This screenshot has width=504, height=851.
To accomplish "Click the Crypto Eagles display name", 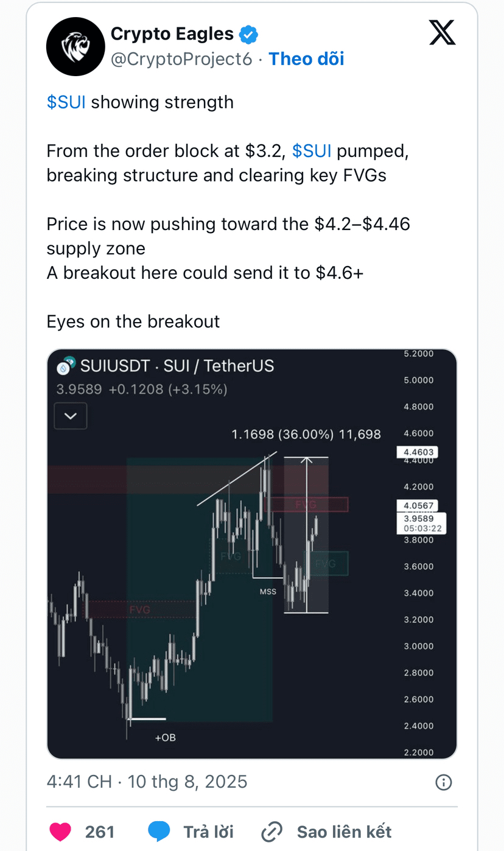I will pyautogui.click(x=172, y=34).
